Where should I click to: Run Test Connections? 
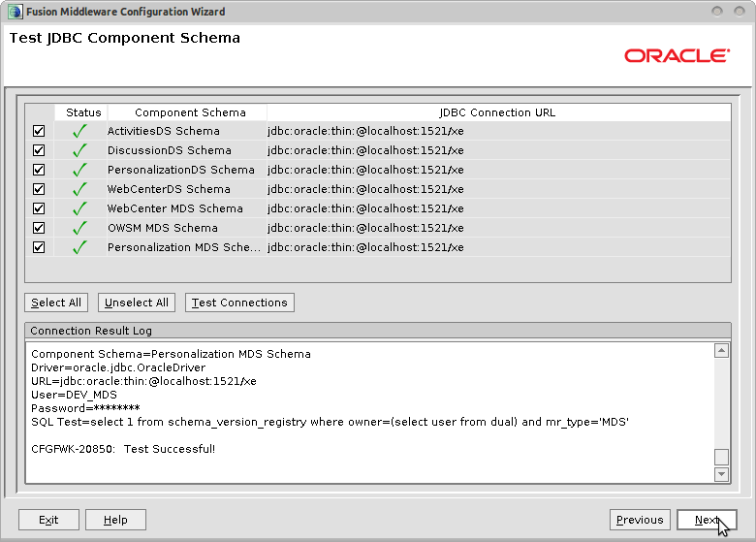239,303
